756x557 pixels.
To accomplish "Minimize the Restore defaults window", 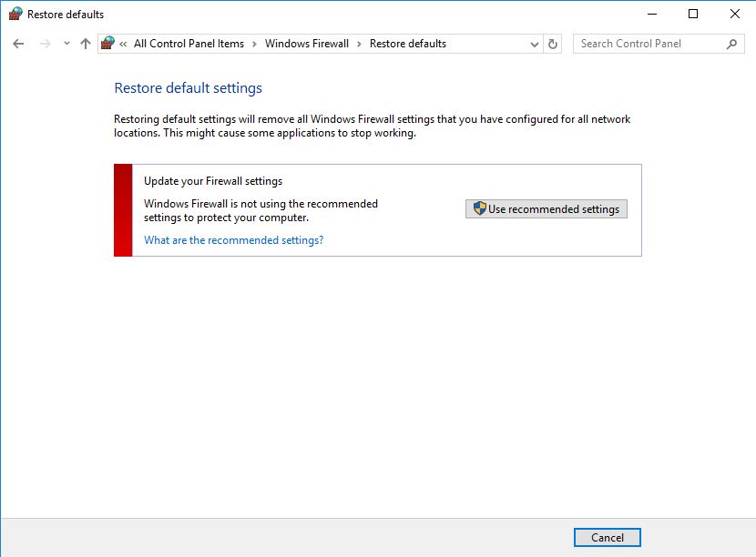I will 652,14.
